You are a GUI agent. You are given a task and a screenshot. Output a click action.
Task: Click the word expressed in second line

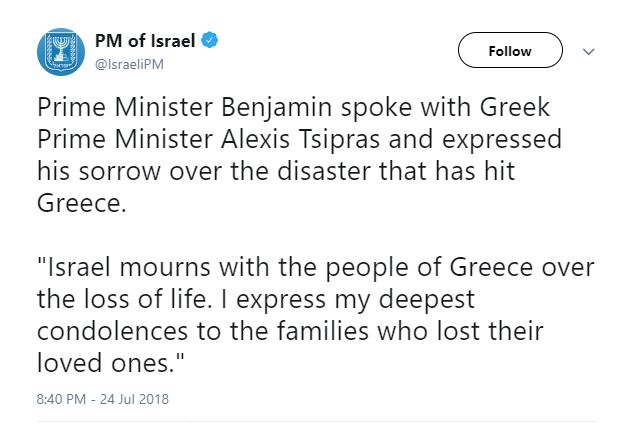pos(502,141)
